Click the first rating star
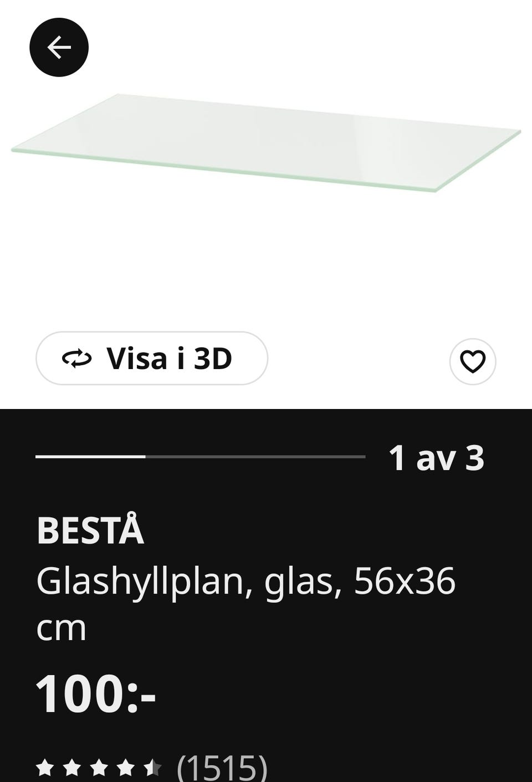532x782 pixels. (x=45, y=768)
